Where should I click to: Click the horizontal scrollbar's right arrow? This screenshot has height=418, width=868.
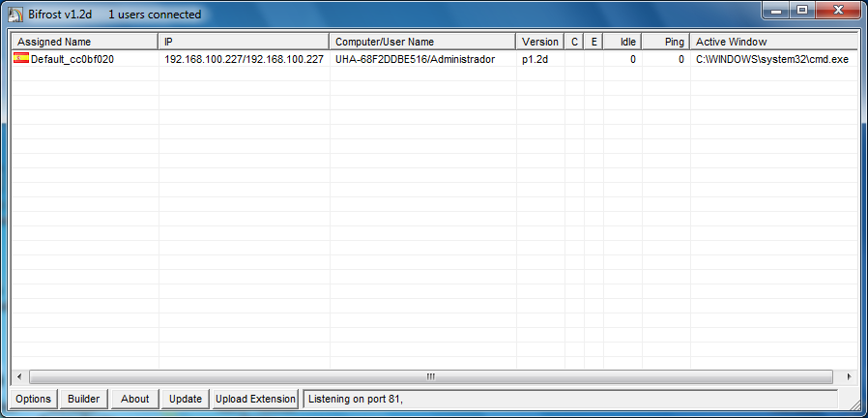tap(849, 376)
